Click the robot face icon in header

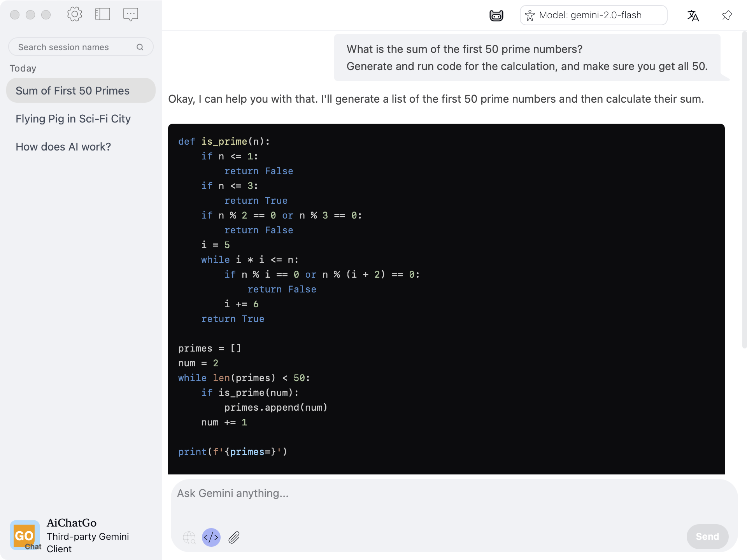496,16
